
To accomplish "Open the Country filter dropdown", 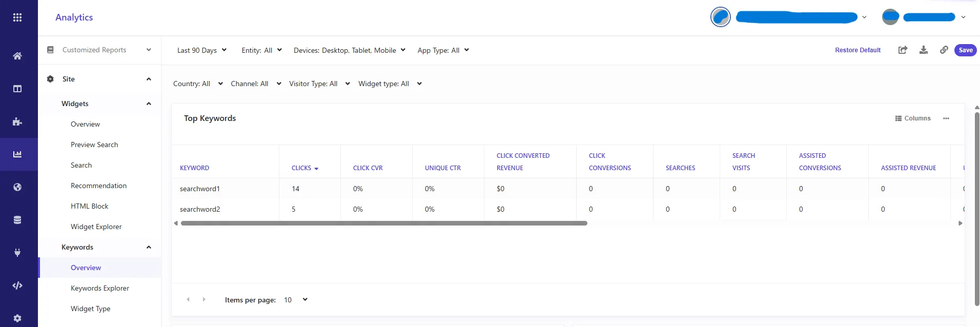I will pos(197,84).
